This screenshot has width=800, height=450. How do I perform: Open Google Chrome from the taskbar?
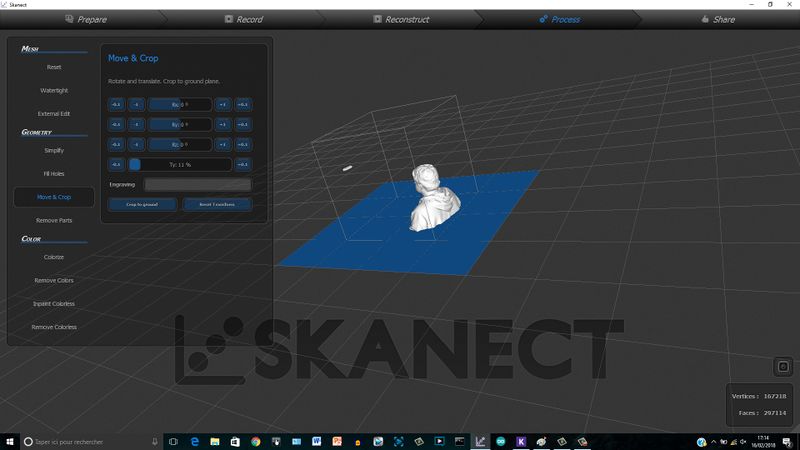coord(256,441)
